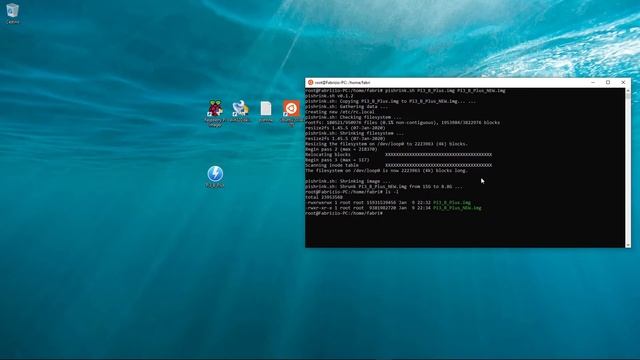The width and height of the screenshot is (640, 360).
Task: Click green file name Pi3_B_Plus_NEW.img in listing
Action: click(x=457, y=208)
